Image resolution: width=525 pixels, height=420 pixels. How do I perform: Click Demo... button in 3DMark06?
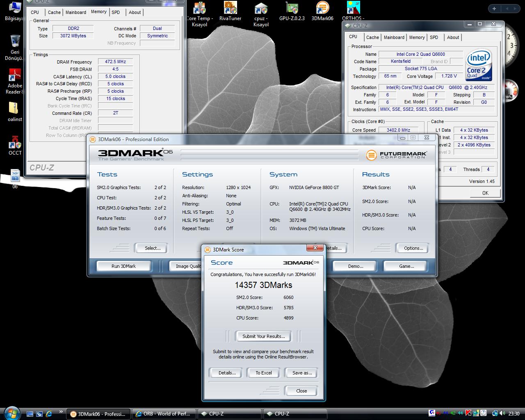356,266
